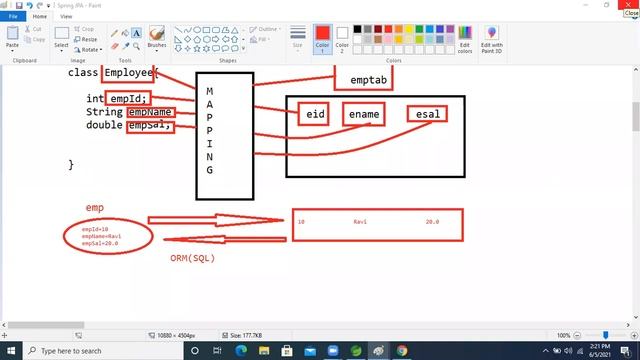The image size is (640, 360).
Task: Click the rectangular Select tool icon
Action: (x=62, y=33)
